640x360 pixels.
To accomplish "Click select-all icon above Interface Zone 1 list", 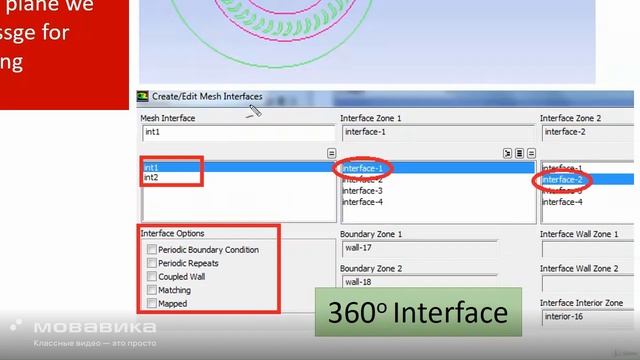I will coord(519,153).
